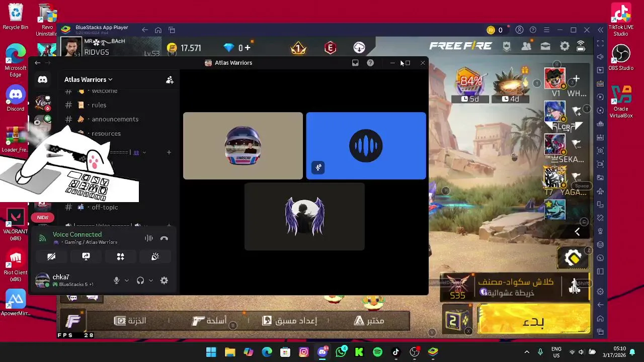
Task: Click the invite members icon in Discord
Action: [170, 80]
